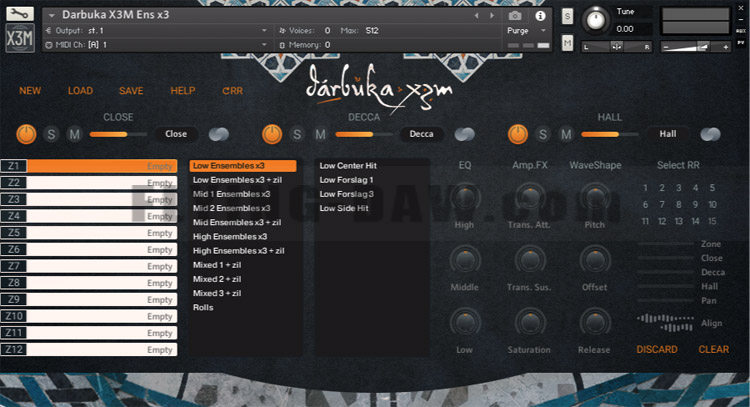Click the DISCARD button

tap(657, 350)
